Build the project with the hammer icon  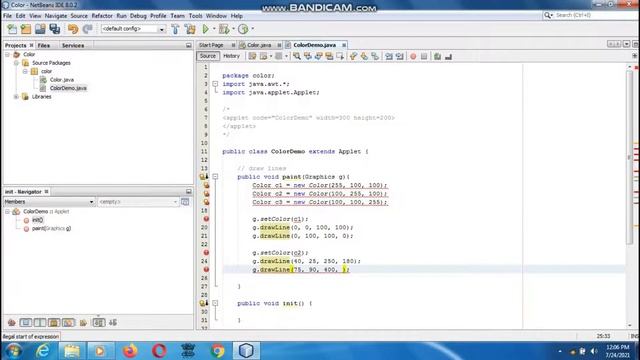click(x=176, y=29)
